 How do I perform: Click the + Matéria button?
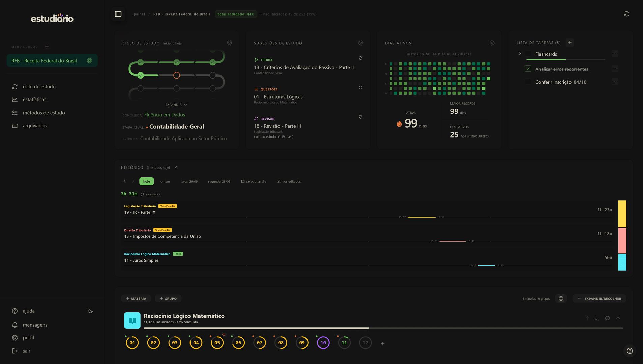point(136,299)
